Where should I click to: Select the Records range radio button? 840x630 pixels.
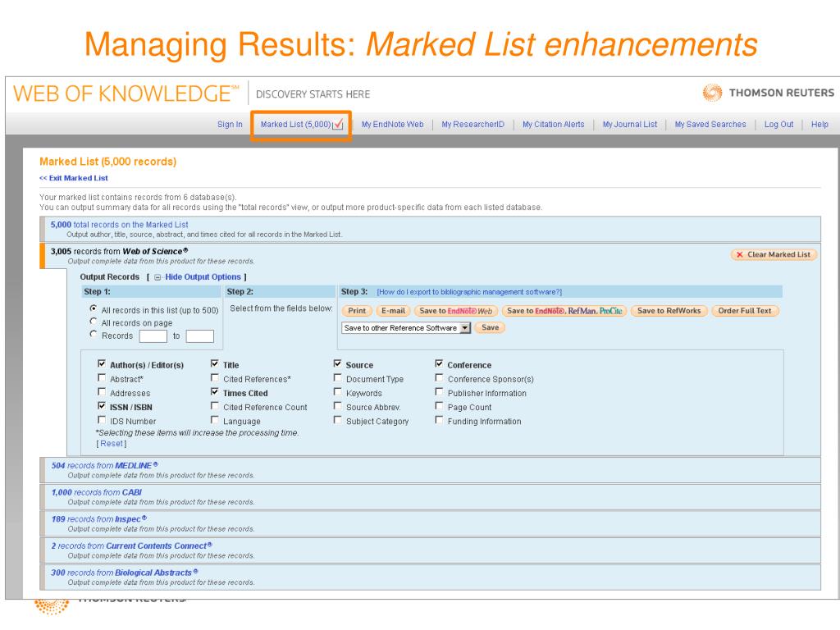coord(94,335)
